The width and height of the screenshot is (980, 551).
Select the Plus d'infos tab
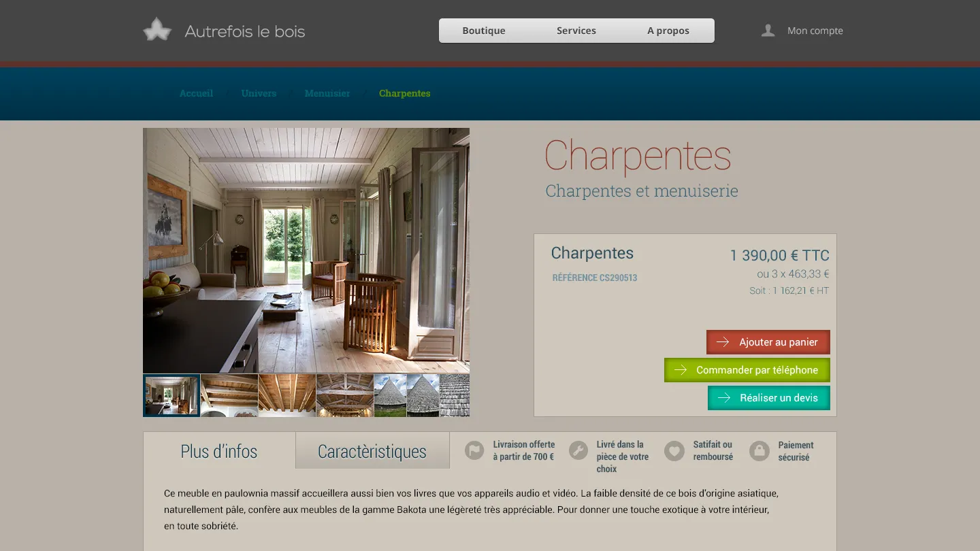(219, 450)
